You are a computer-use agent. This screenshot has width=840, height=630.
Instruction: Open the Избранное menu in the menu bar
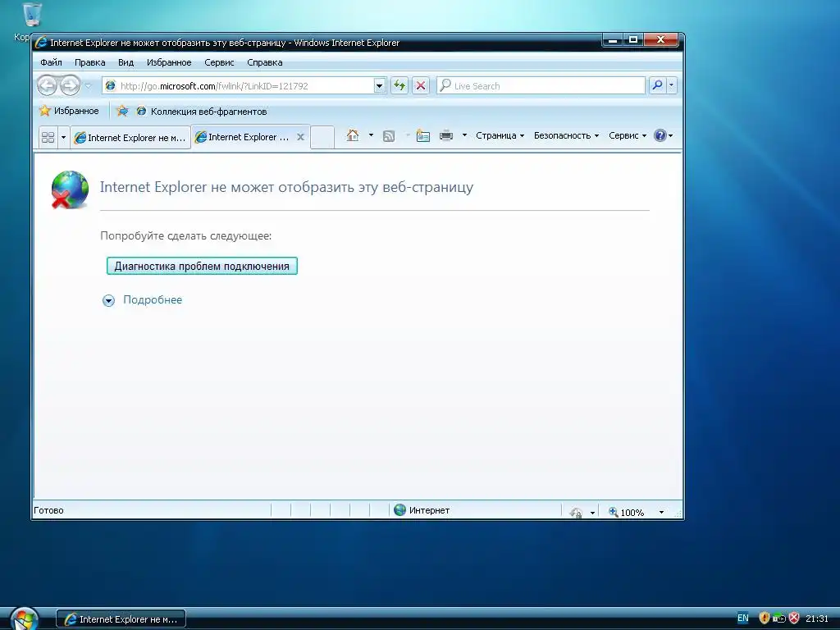coord(169,62)
